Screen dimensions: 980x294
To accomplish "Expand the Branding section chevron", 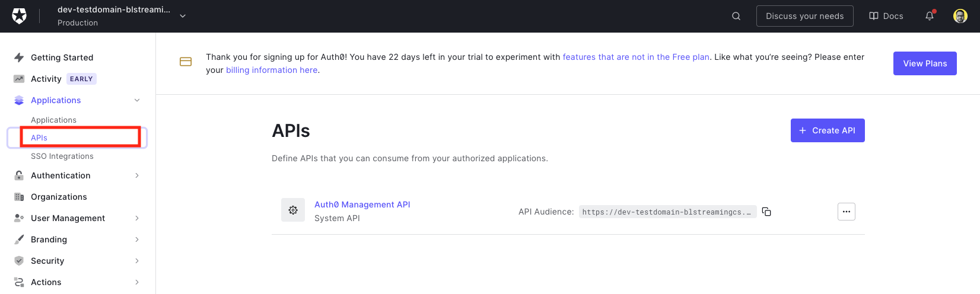I will click(x=137, y=239).
